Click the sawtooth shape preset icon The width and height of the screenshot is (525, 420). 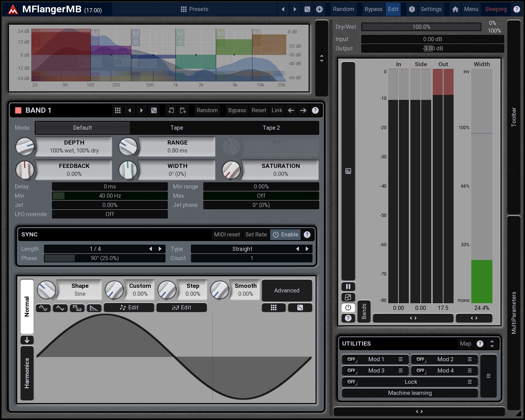pos(94,308)
